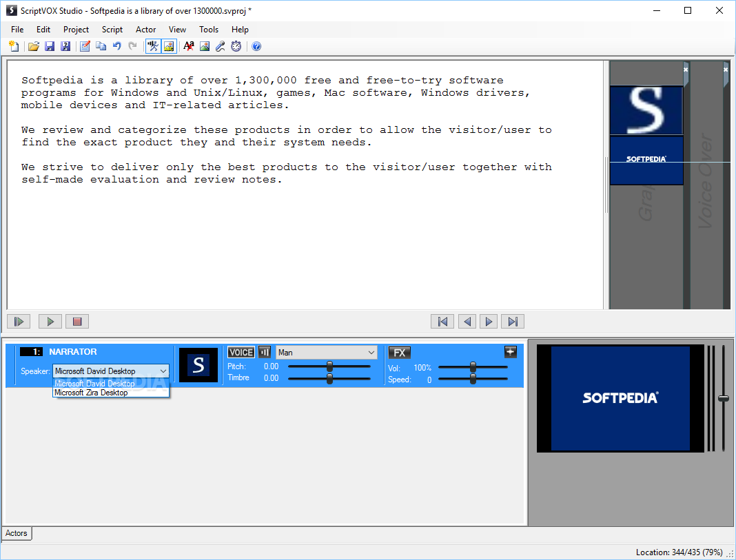736x560 pixels.
Task: Click the play from cursor button
Action: pos(19,321)
